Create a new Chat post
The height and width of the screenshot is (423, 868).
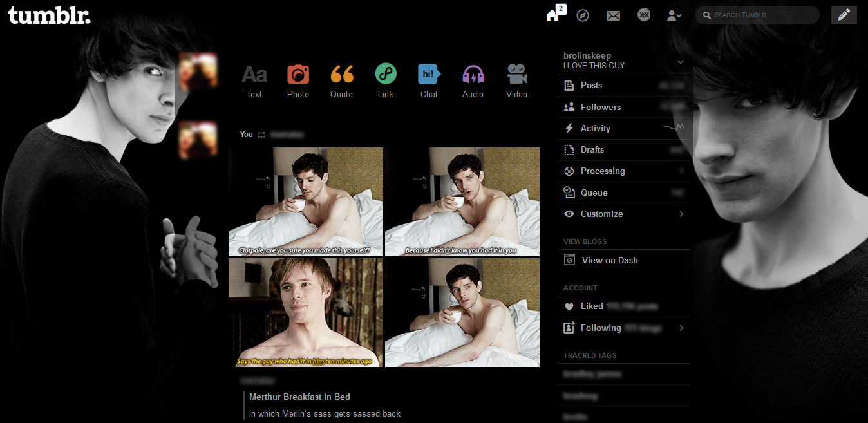pos(429,81)
